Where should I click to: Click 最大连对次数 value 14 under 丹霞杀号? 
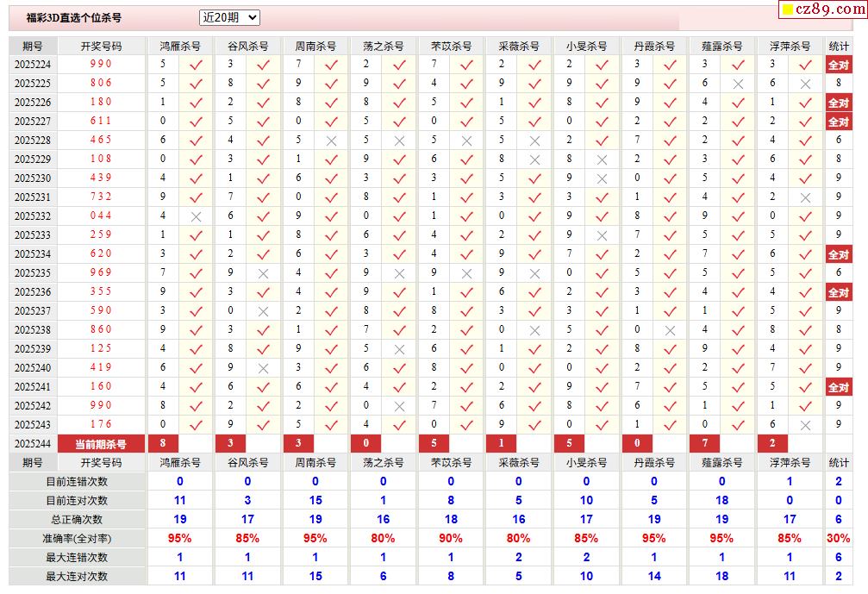point(654,577)
